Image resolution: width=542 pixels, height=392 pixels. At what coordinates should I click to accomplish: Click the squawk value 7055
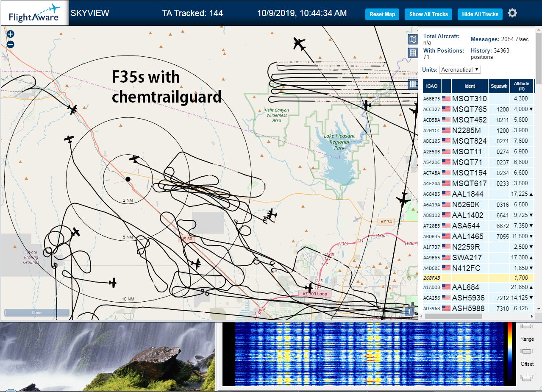(x=502, y=236)
